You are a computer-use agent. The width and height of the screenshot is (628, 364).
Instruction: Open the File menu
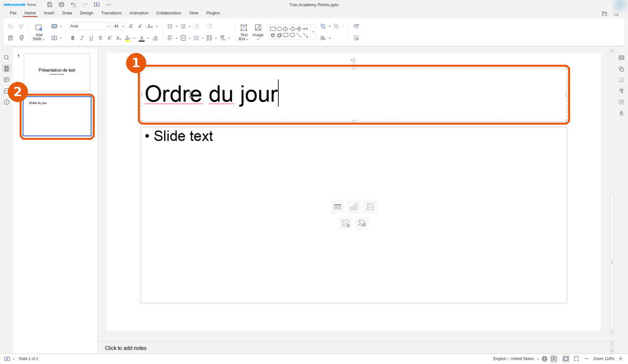[x=13, y=13]
